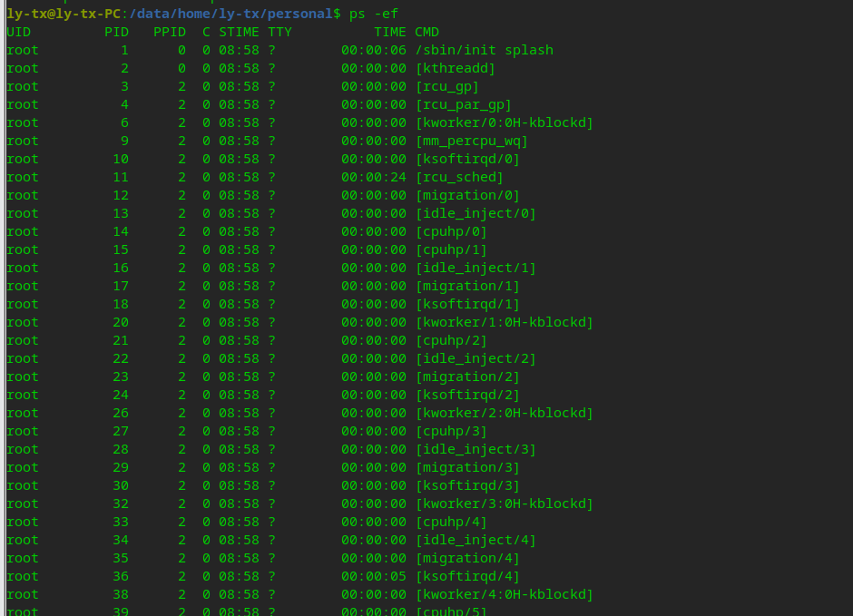Viewport: 853px width, 616px height.
Task: Click the [rcu_sched] process name
Action: (x=460, y=177)
